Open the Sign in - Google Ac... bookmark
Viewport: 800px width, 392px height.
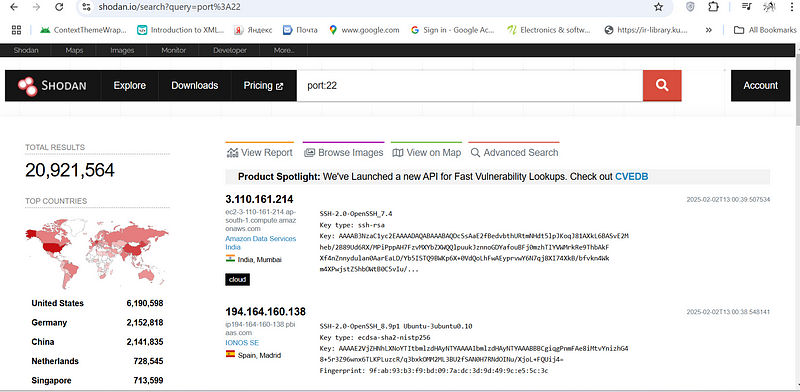click(453, 30)
